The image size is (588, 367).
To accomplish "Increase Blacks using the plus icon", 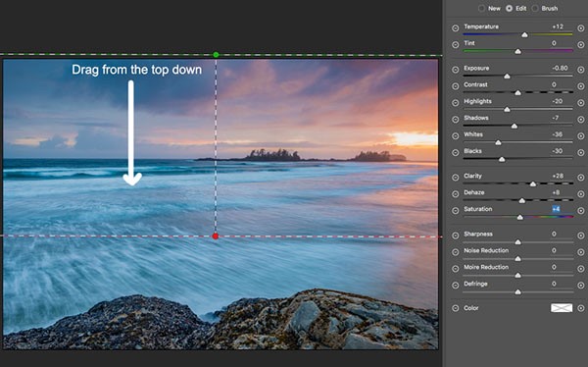I will coord(581,152).
